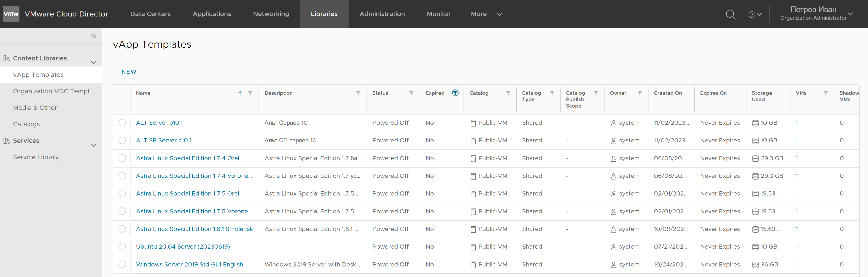Open the Name column filter icon
Image resolution: width=868 pixels, height=277 pixels.
tap(250, 93)
